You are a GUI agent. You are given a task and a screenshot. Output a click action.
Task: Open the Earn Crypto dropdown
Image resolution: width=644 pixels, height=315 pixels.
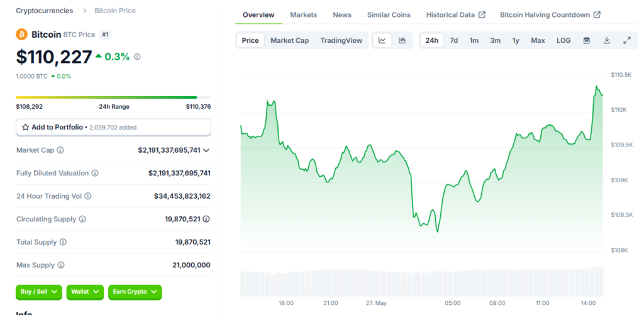click(x=135, y=292)
